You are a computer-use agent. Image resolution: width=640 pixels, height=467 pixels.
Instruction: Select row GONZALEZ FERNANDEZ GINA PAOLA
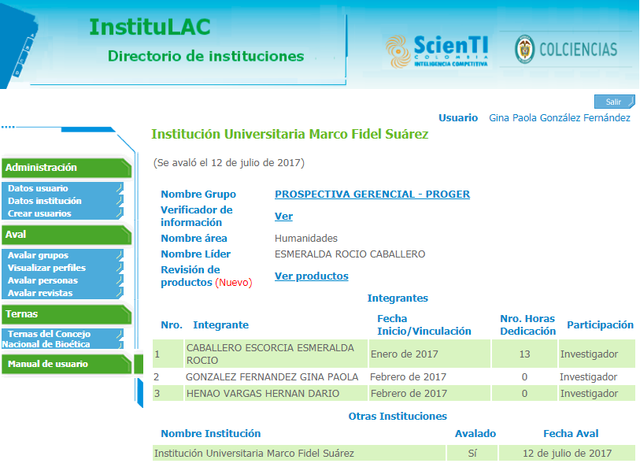pos(394,377)
